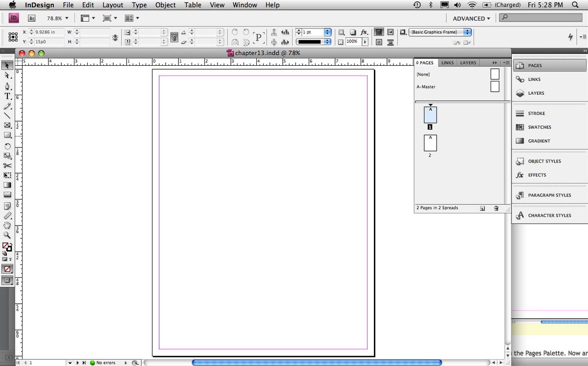Click the trash icon in Pages panel
The image size is (588, 366).
(496, 208)
